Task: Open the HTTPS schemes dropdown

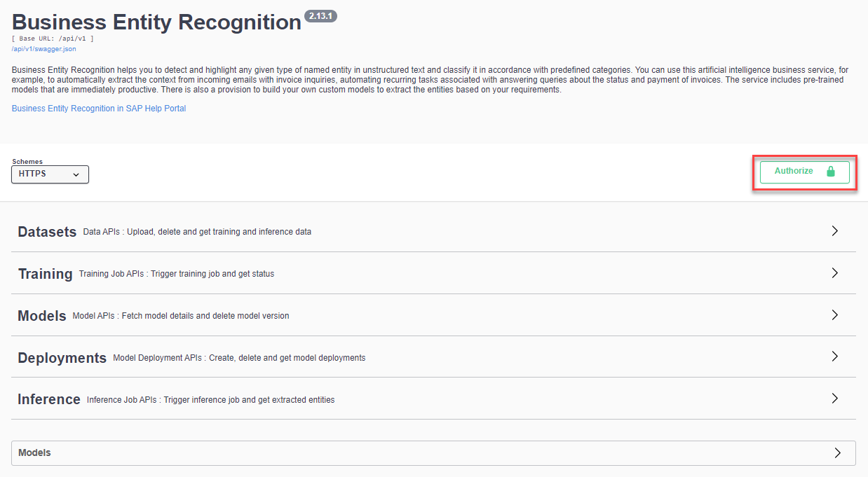Action: 50,174
